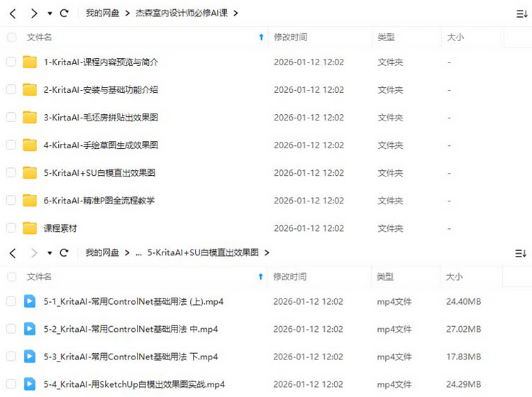Click the video icon for 5-1_KritaAI file
532x397 pixels.
[x=30, y=301]
